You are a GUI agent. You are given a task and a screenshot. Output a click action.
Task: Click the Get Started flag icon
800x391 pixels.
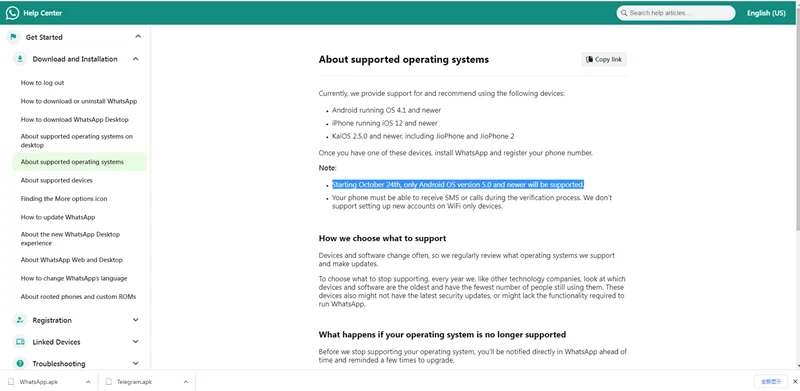(x=13, y=37)
